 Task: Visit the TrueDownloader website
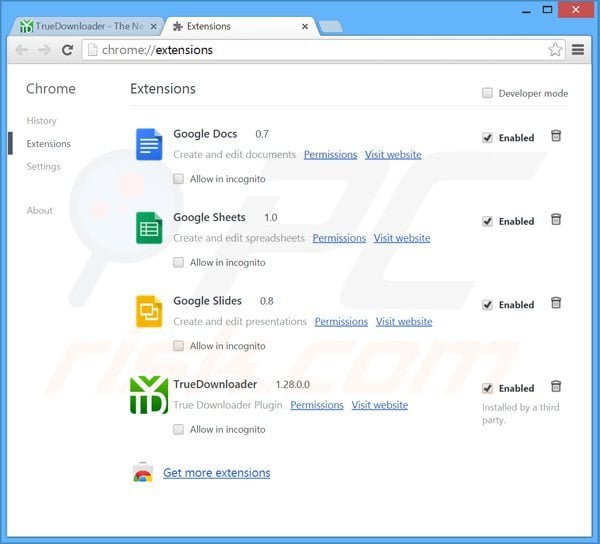point(380,405)
